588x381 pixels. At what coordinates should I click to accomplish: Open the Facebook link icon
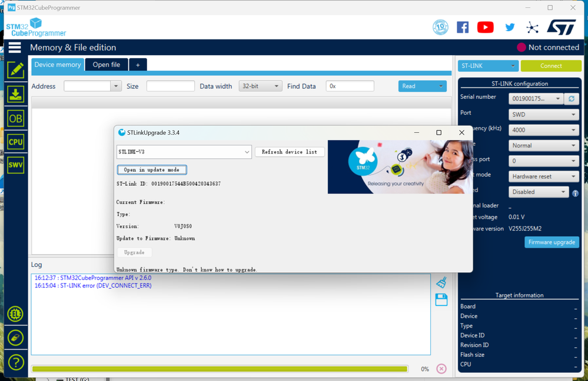coord(463,28)
